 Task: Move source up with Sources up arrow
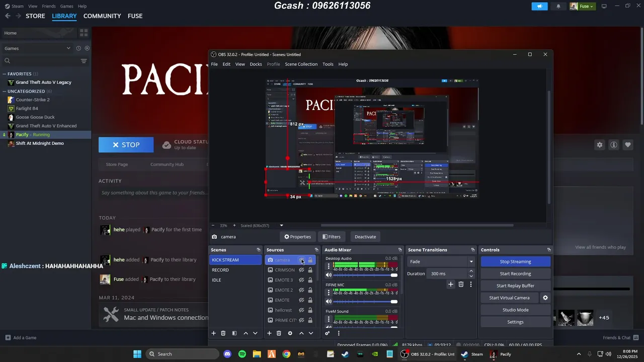pos(301,333)
